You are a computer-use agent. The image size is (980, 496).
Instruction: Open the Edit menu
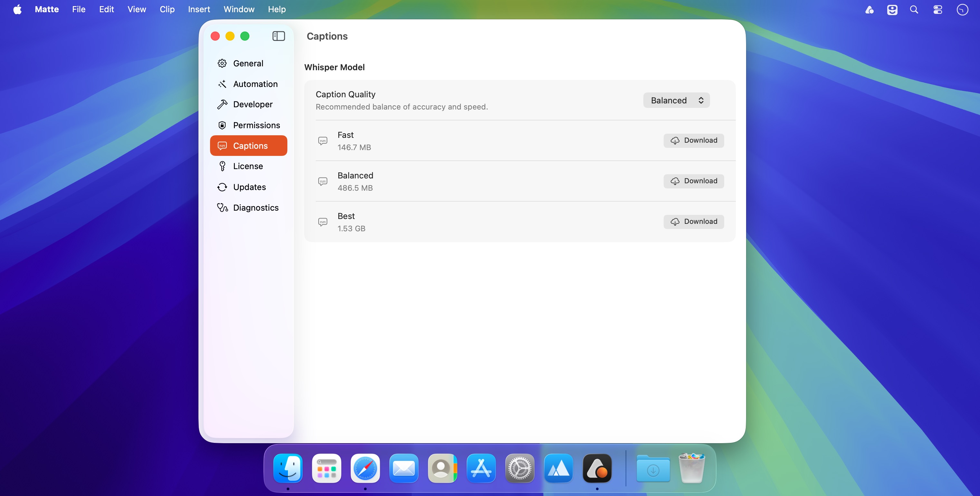coord(107,9)
